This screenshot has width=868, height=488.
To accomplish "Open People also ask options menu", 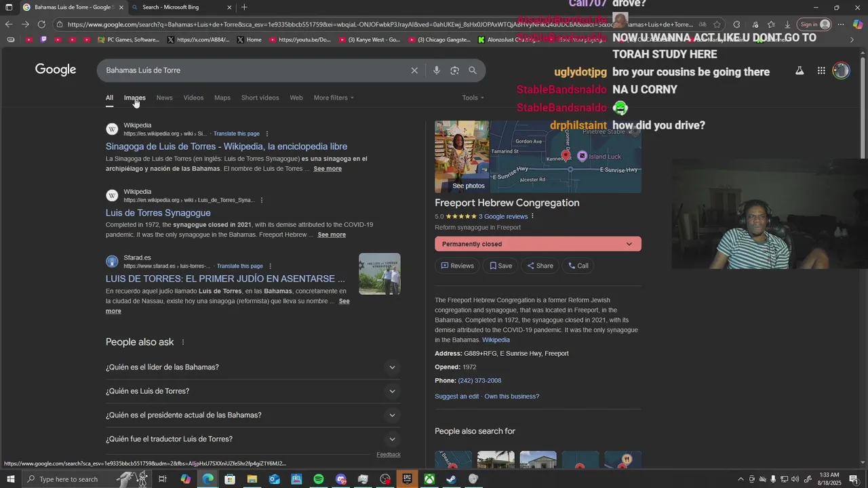I will click(182, 342).
